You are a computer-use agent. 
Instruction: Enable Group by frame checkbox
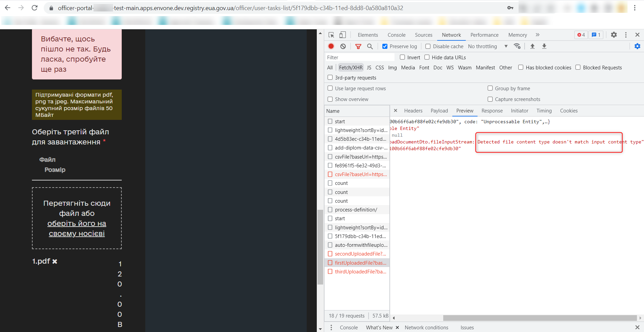(x=490, y=88)
